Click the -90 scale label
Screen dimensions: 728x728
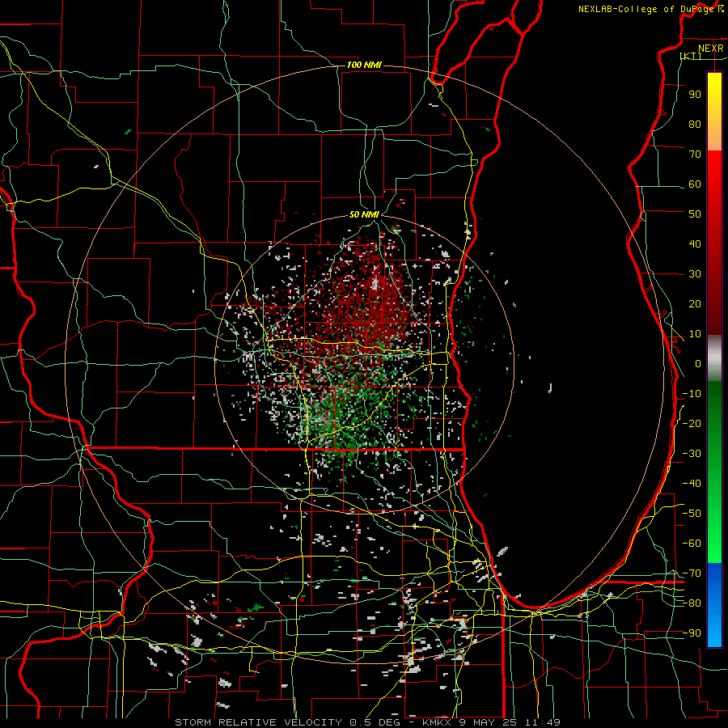tap(692, 633)
